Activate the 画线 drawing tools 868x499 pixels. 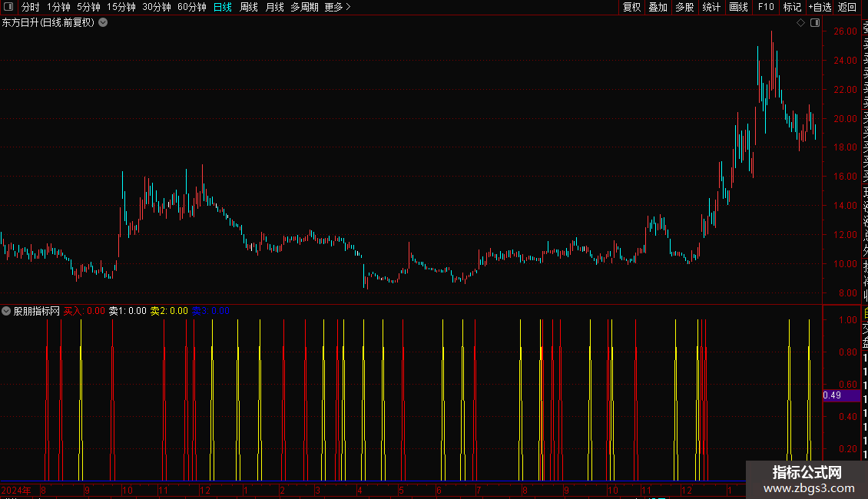point(738,7)
